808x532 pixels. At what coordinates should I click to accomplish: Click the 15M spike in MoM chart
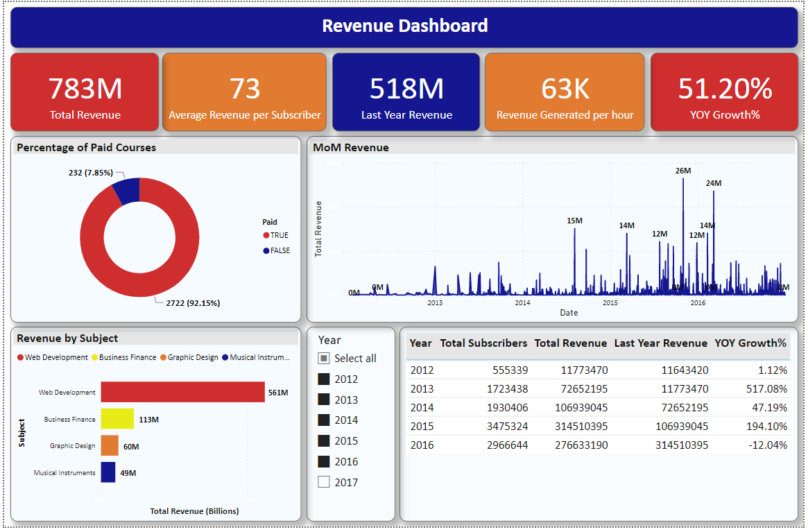tap(574, 229)
